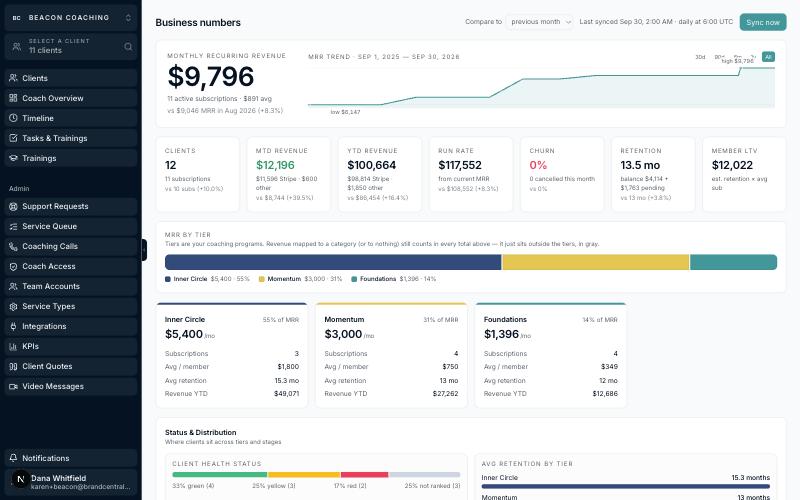Image resolution: width=800 pixels, height=500 pixels.
Task: Click the green client health segment
Action: (x=219, y=475)
